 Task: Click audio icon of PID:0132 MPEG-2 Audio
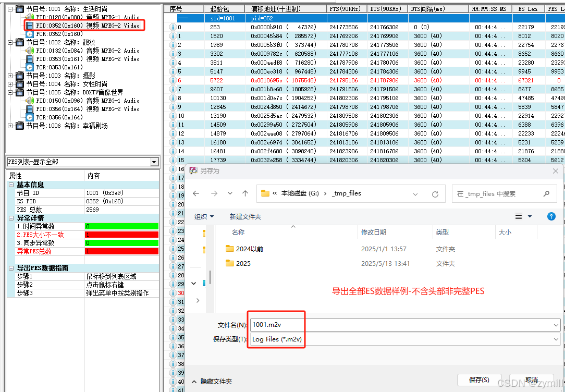tap(30, 51)
